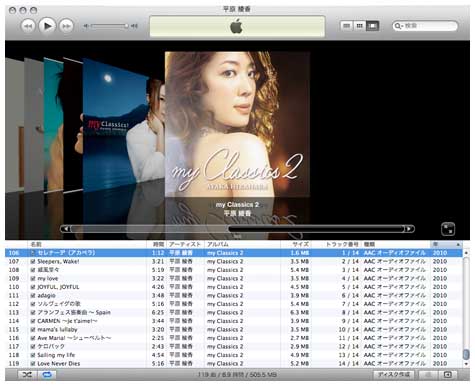Screen dimensions: 475x386
Task: Sort by the アルバム column header
Action: click(242, 244)
